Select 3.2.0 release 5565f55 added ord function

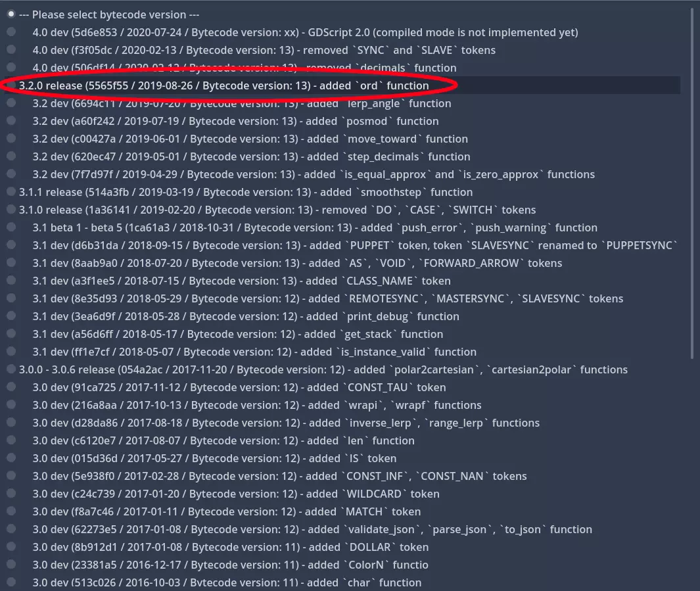tap(343, 85)
